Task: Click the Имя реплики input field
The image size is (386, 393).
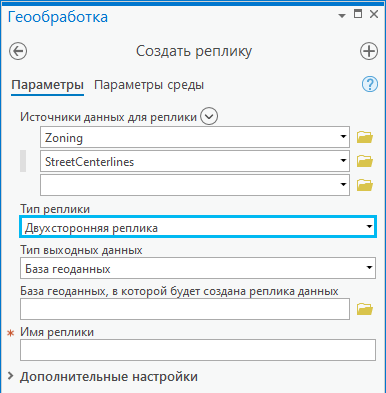Action: click(198, 350)
